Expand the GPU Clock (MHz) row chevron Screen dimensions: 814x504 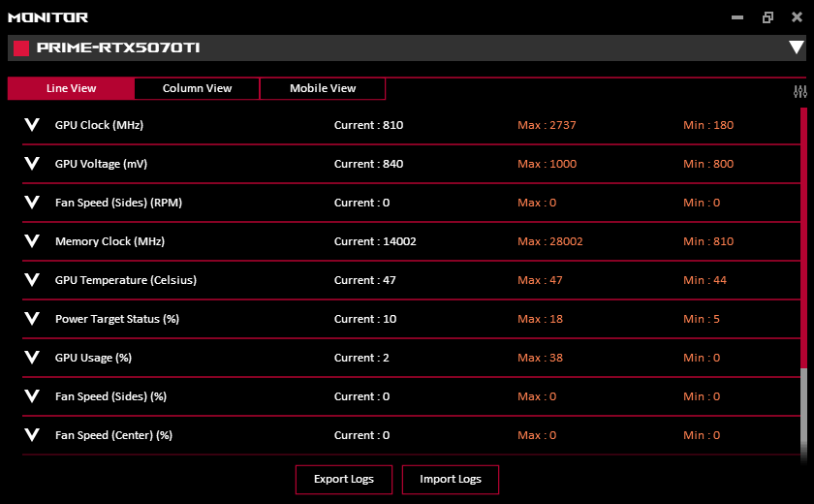click(32, 125)
